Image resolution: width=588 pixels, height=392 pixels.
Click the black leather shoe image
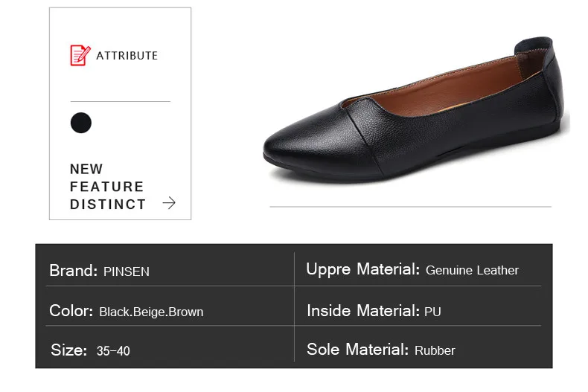tap(416, 111)
